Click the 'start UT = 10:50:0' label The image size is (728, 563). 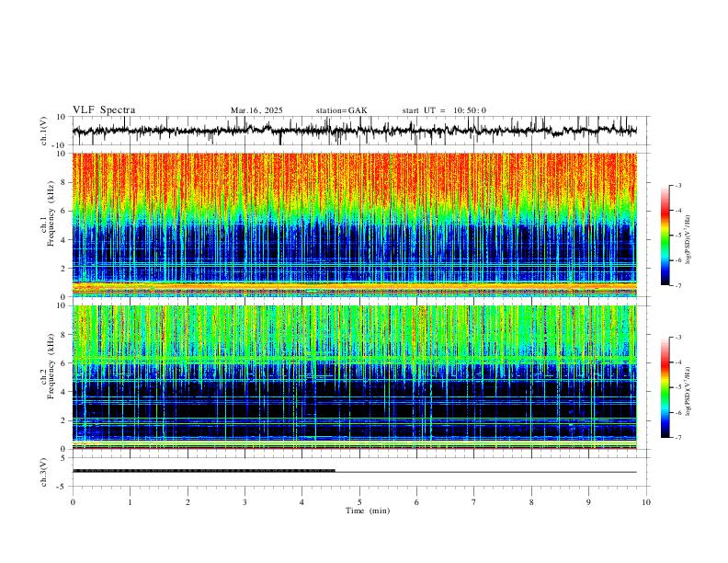click(444, 110)
